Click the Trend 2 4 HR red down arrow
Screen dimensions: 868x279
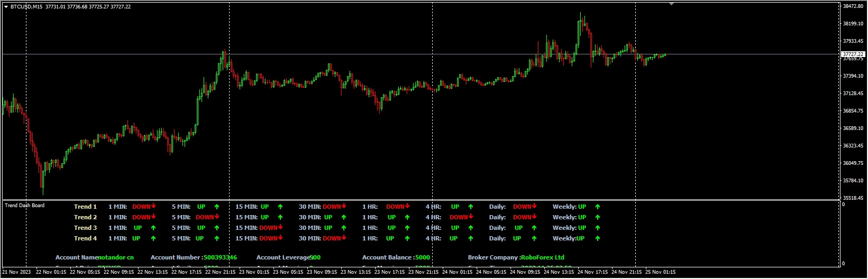pos(471,217)
